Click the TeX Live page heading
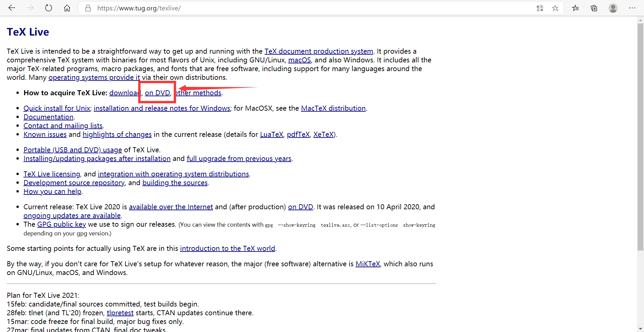 (28, 32)
